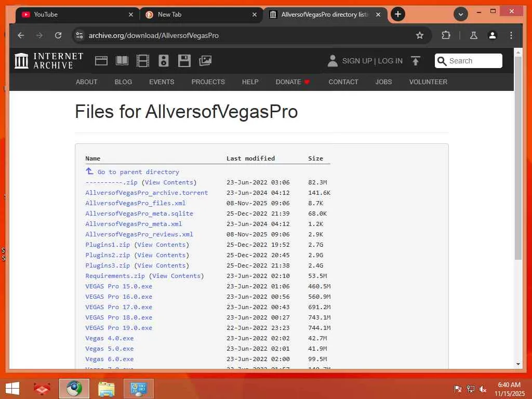Viewport: 532px width, 399px height.
Task: Open Chrome Labs flask icon
Action: pyautogui.click(x=474, y=35)
